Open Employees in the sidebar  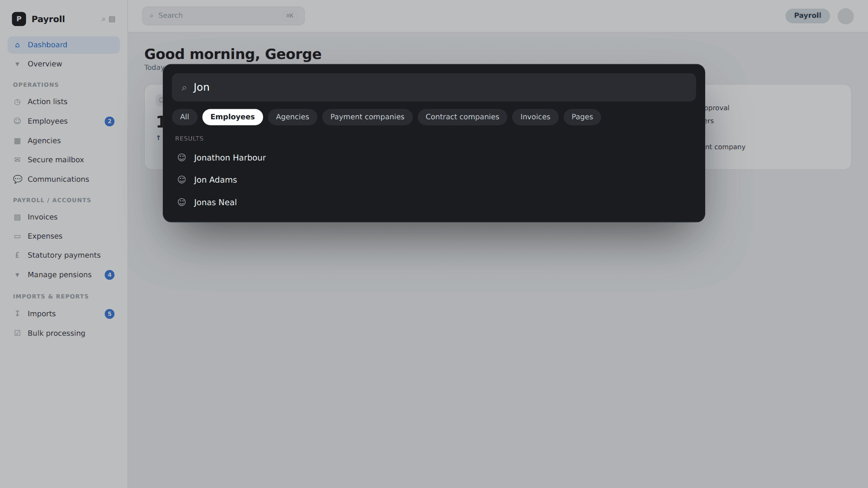click(x=64, y=121)
